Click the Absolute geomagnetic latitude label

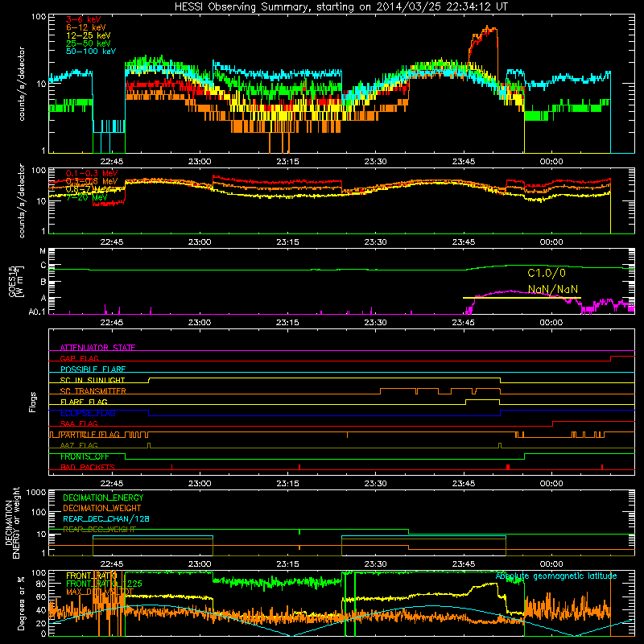pyautogui.click(x=556, y=576)
